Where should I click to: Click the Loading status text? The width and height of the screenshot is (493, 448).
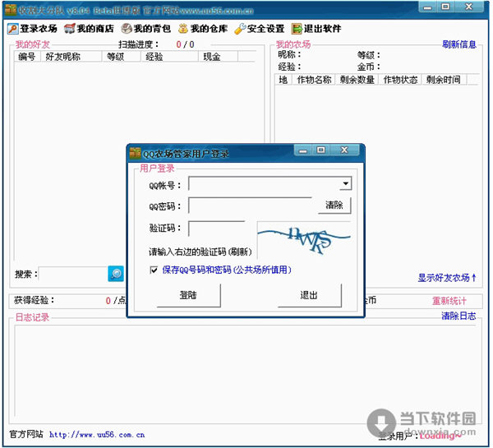tap(440, 436)
